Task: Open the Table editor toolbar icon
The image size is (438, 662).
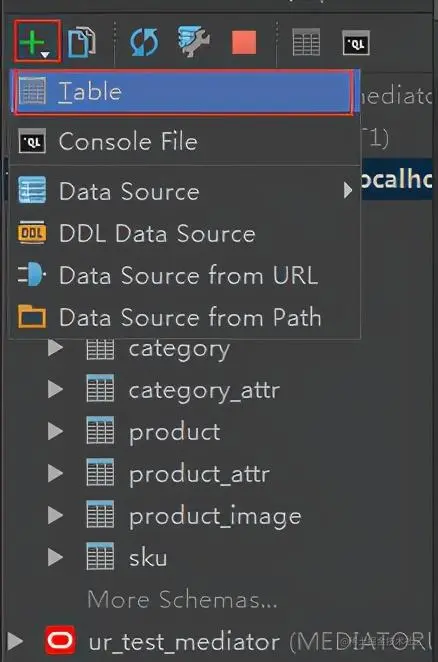Action: (306, 42)
